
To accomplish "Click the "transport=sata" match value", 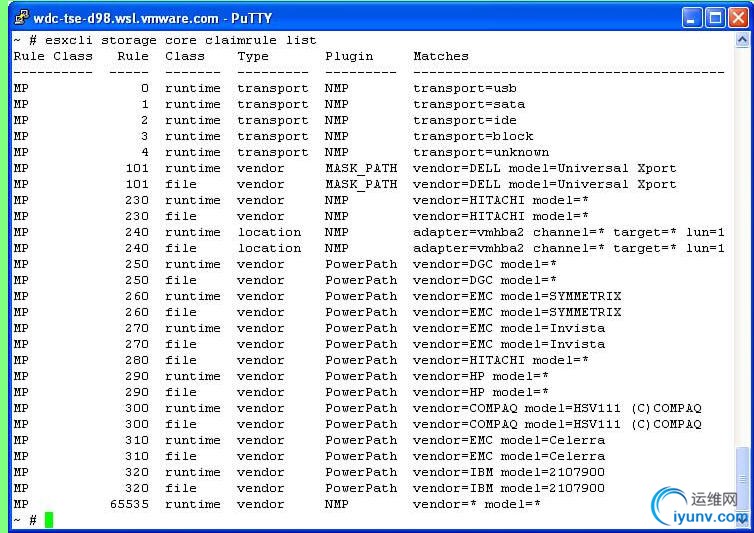I will click(469, 104).
